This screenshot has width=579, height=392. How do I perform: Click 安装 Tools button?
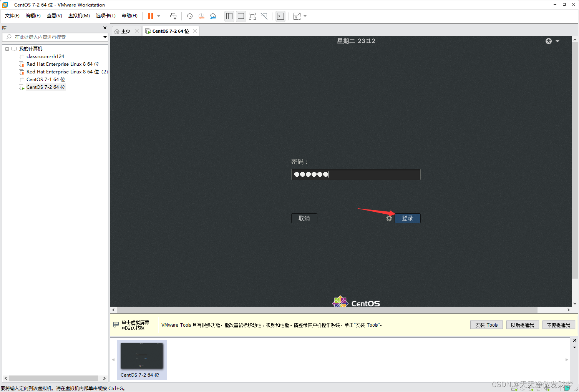point(486,325)
